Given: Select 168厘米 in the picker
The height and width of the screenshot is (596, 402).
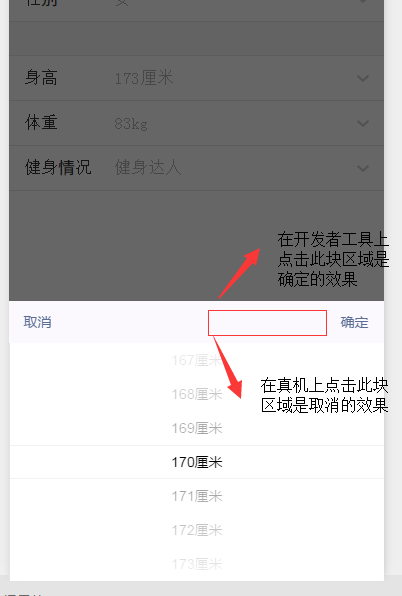Looking at the screenshot, I should (197, 394).
